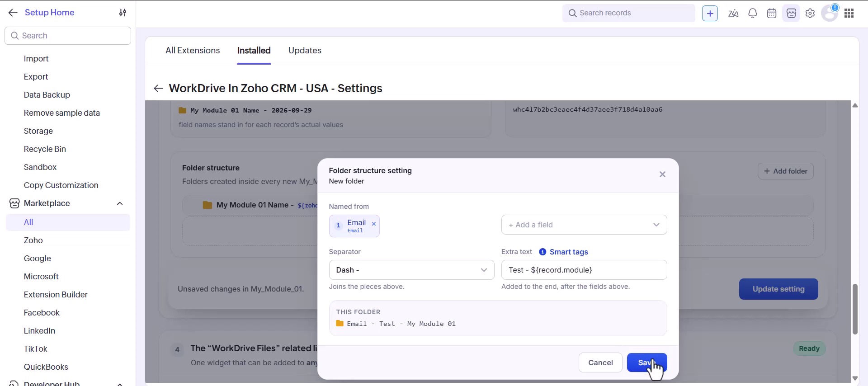Click the Smart tags info icon
868x386 pixels.
(542, 252)
